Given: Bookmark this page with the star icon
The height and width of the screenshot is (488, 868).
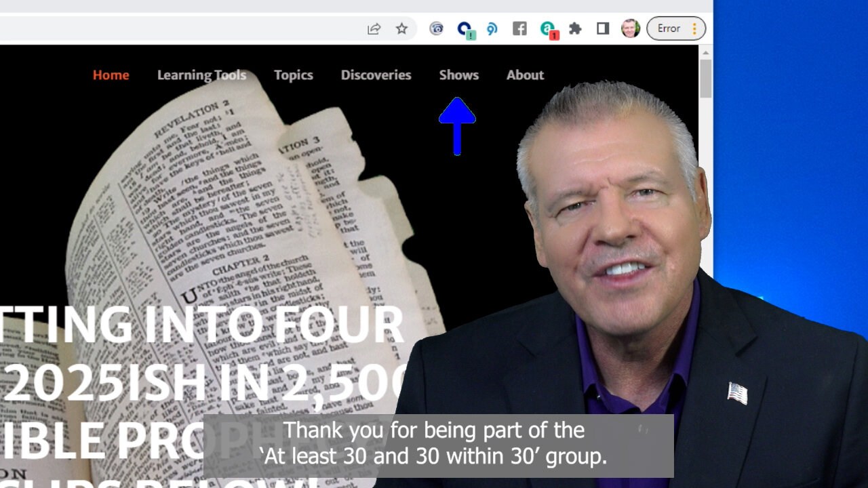Looking at the screenshot, I should click(x=402, y=28).
